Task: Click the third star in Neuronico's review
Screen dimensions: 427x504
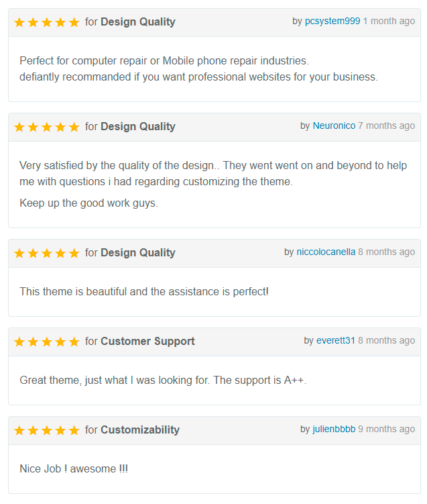Action: (x=47, y=127)
